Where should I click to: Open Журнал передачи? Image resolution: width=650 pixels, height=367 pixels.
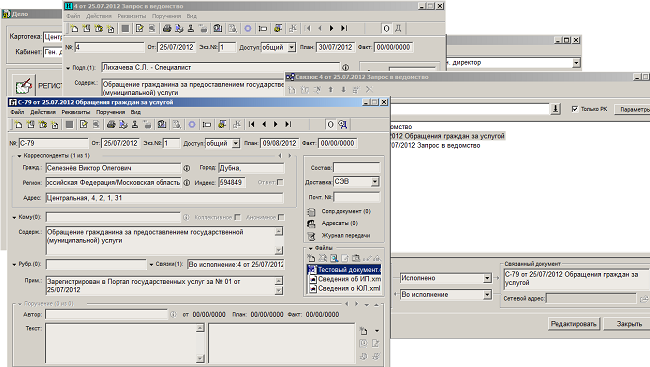coord(346,236)
